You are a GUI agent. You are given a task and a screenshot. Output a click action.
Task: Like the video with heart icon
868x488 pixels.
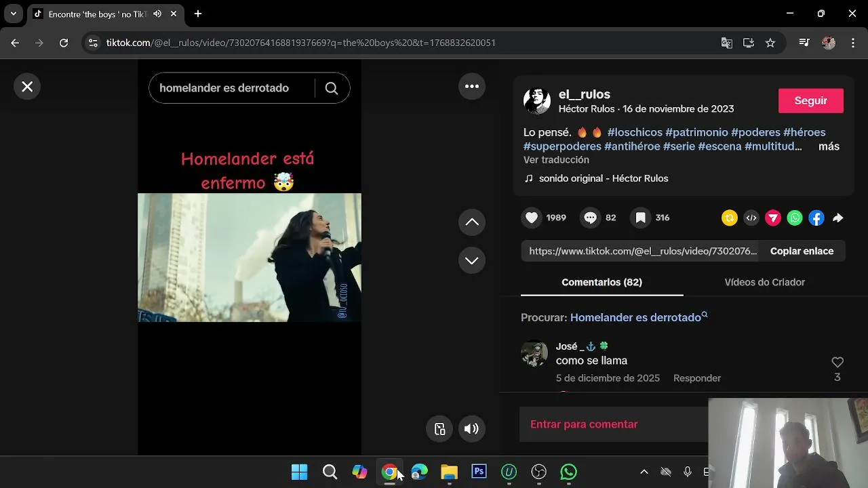(532, 218)
